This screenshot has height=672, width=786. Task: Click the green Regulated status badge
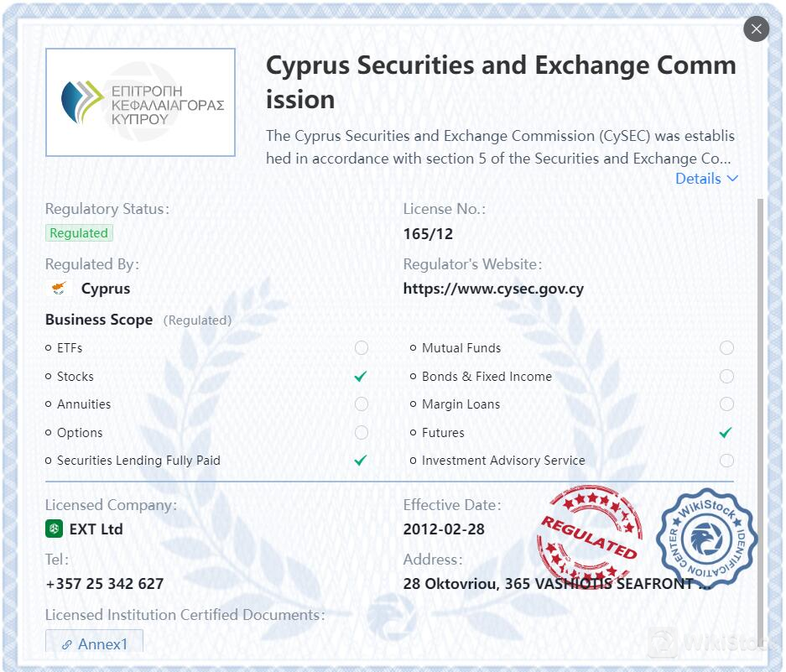[x=79, y=233]
